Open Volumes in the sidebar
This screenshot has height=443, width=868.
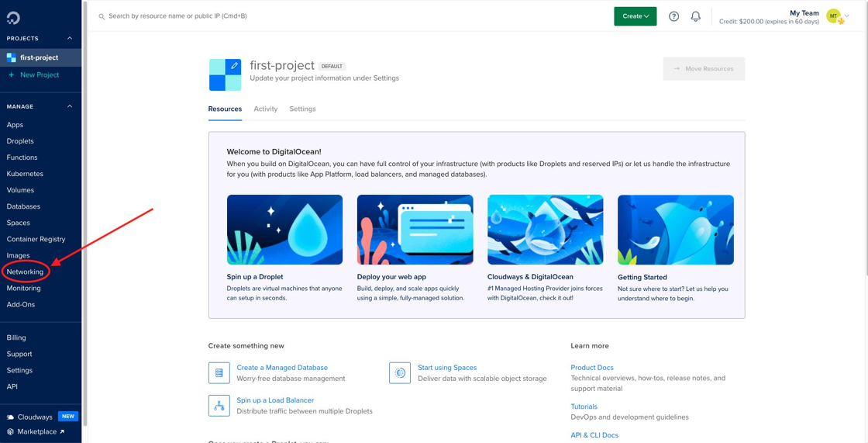pyautogui.click(x=20, y=190)
